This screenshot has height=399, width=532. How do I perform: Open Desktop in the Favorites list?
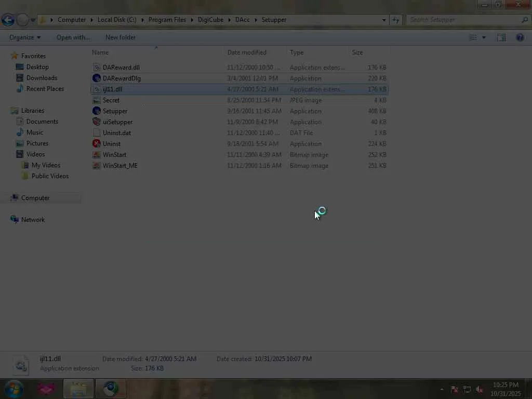tap(37, 67)
